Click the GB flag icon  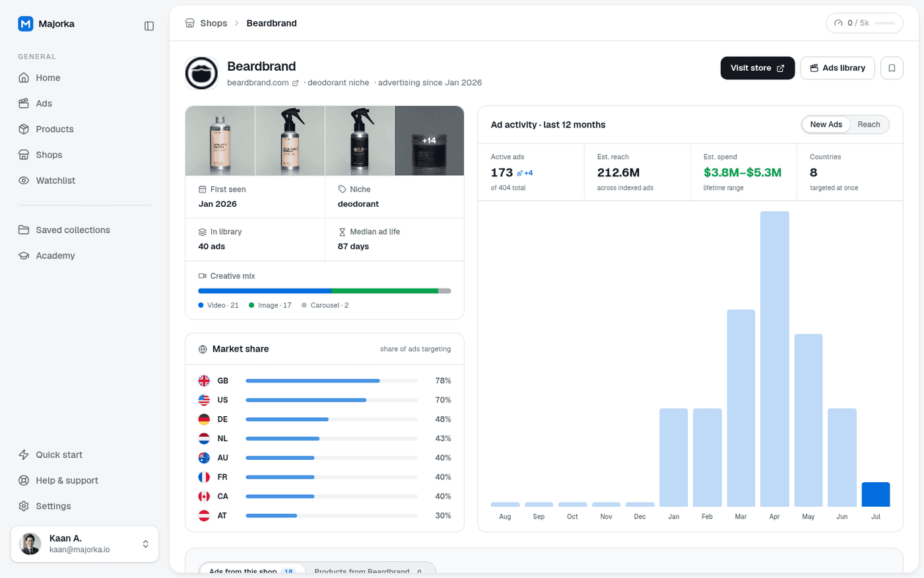pyautogui.click(x=204, y=380)
